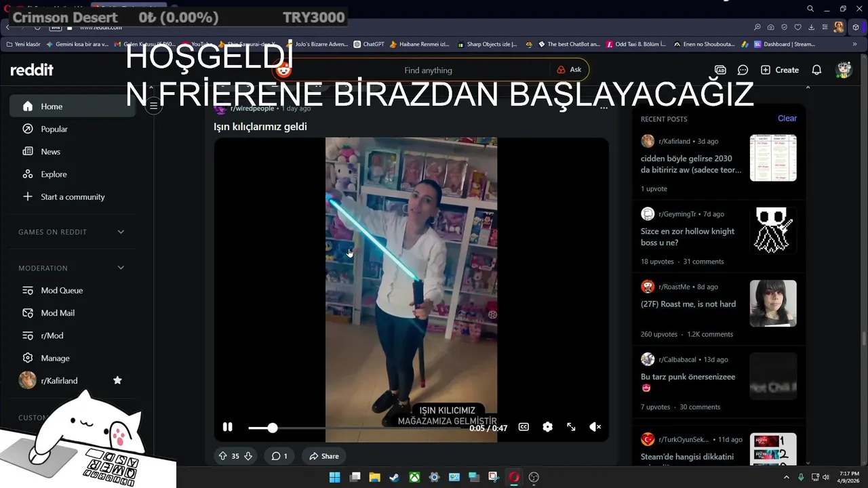The width and height of the screenshot is (868, 488).
Task: Toggle favorite star for r/Kafirland
Action: tap(117, 380)
